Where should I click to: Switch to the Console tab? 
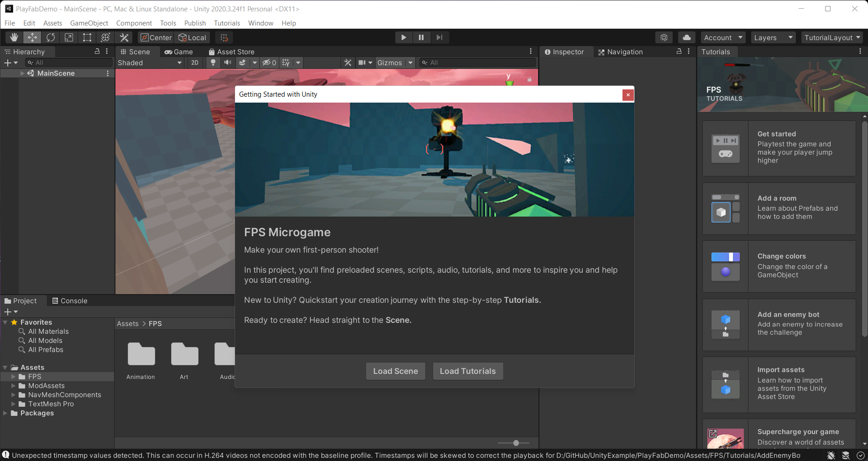pyautogui.click(x=69, y=300)
